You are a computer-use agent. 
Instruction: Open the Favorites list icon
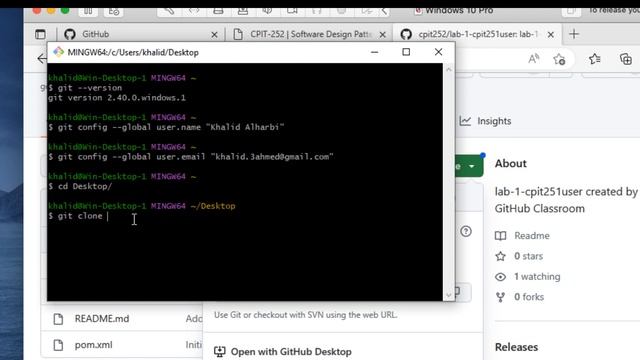(x=595, y=59)
